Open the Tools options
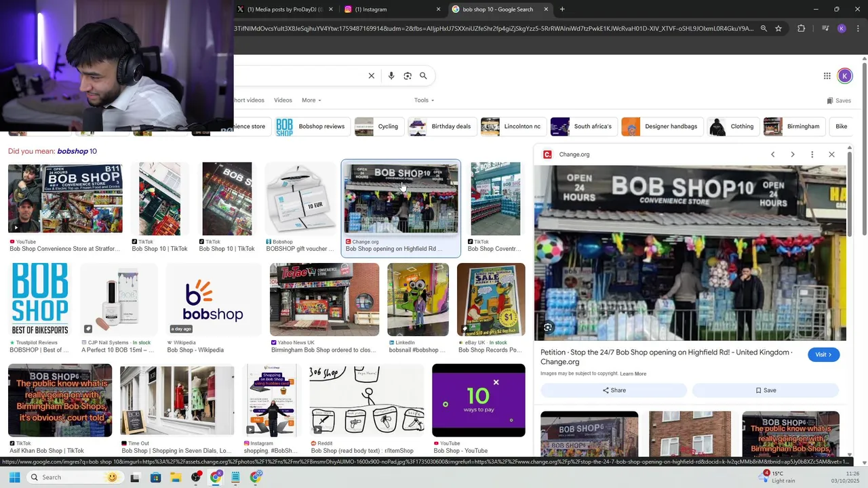Image resolution: width=868 pixels, height=488 pixels. (x=424, y=100)
